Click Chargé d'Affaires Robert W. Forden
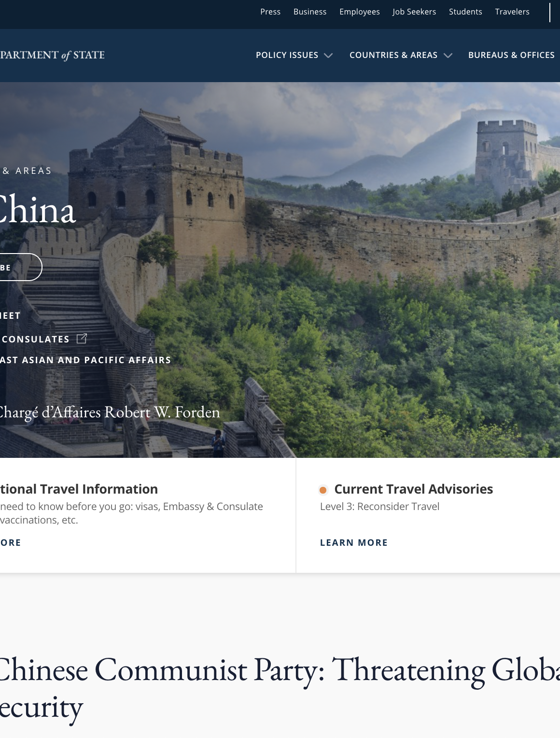Viewport: 560px width, 738px height. 110,412
